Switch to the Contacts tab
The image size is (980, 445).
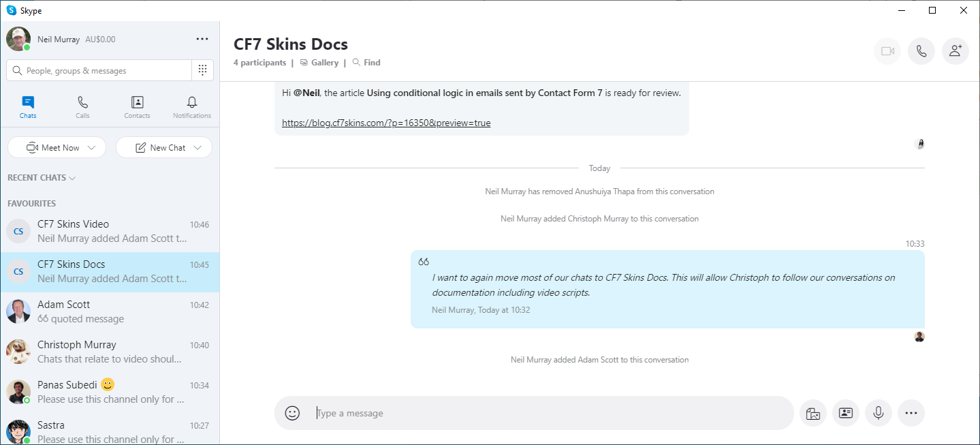pos(137,107)
